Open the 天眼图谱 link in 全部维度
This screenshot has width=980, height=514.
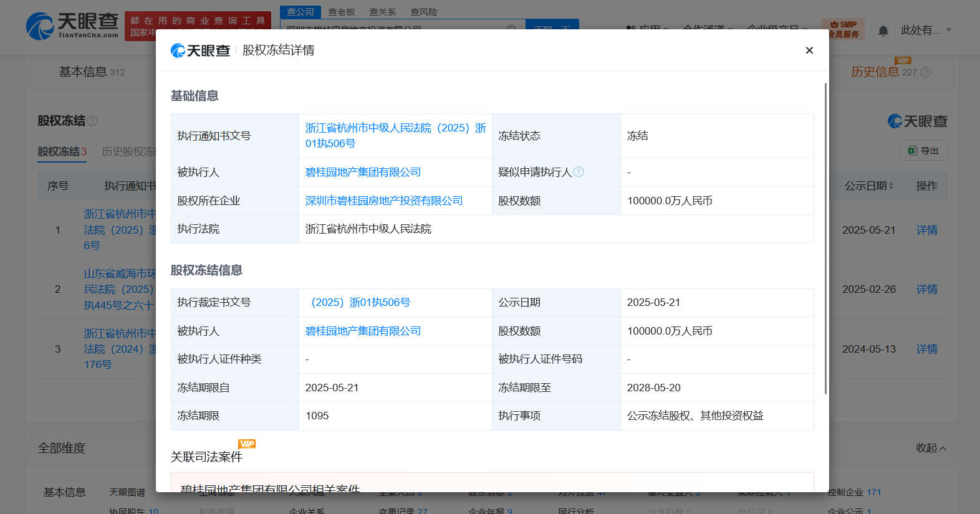point(127,492)
